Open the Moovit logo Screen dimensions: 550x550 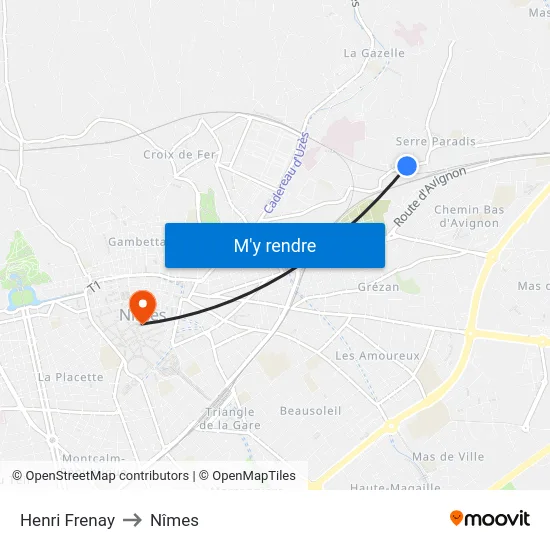(x=490, y=519)
